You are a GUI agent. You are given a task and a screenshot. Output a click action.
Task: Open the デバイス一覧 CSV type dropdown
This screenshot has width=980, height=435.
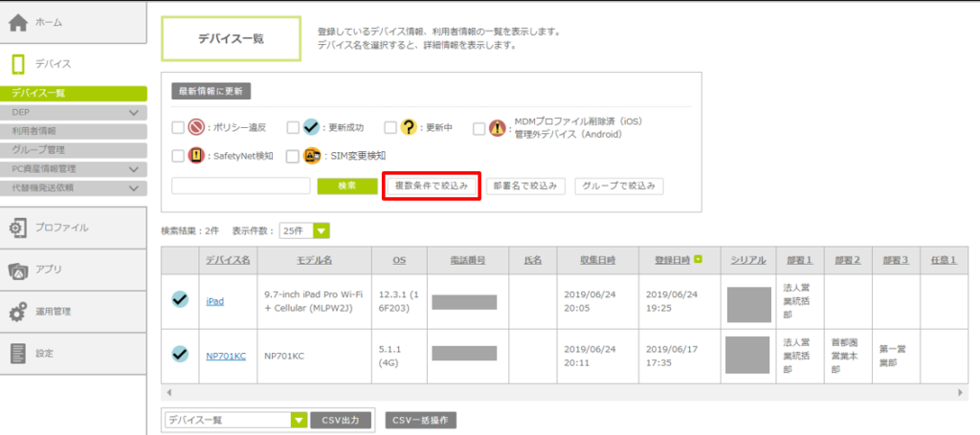[x=234, y=420]
